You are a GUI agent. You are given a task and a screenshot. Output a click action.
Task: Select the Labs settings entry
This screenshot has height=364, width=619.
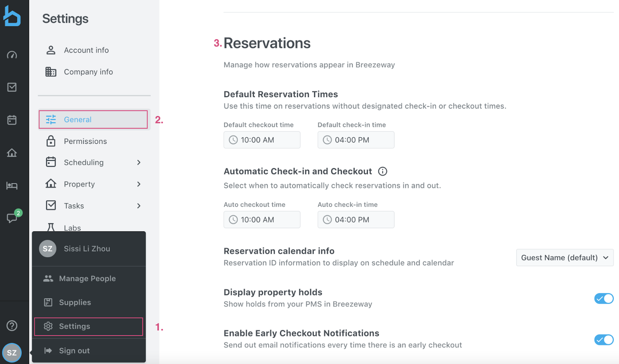tap(72, 227)
